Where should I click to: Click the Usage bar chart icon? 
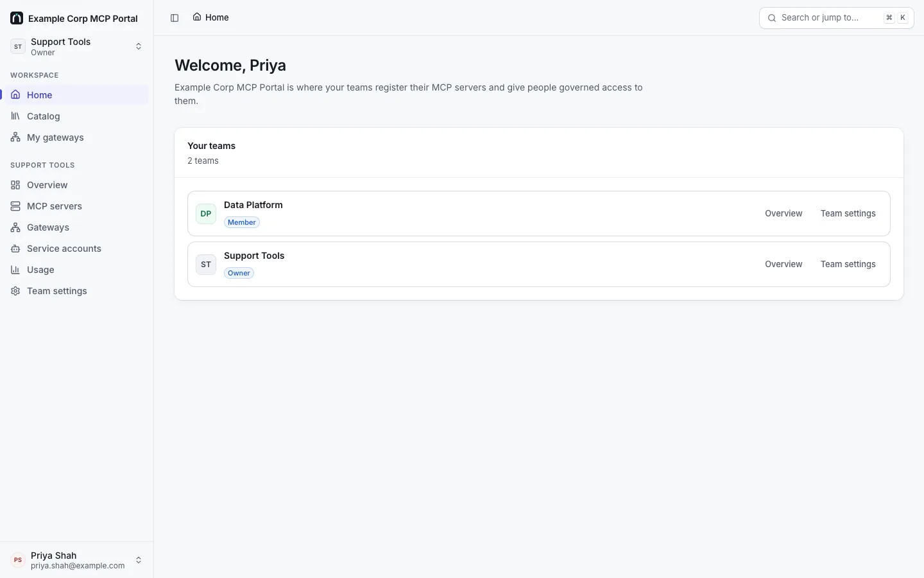coord(15,270)
